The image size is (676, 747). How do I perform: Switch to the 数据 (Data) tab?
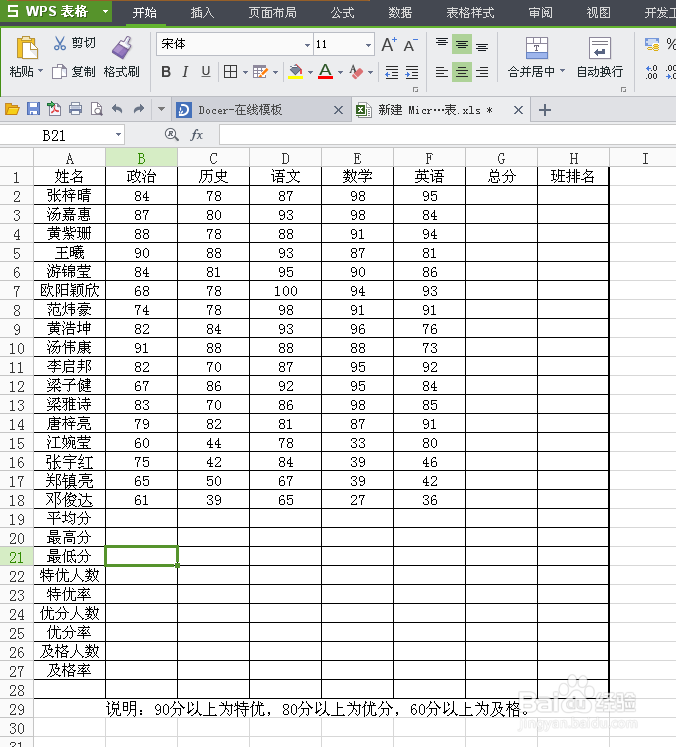coord(400,12)
